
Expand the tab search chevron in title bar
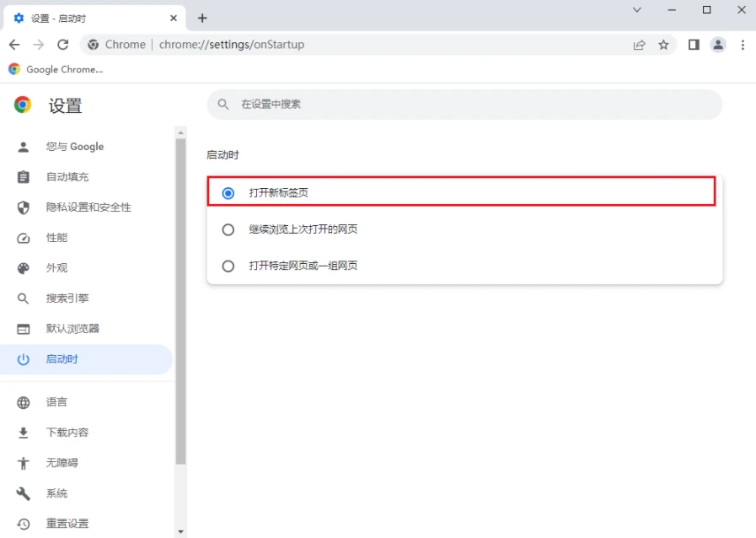pos(637,9)
